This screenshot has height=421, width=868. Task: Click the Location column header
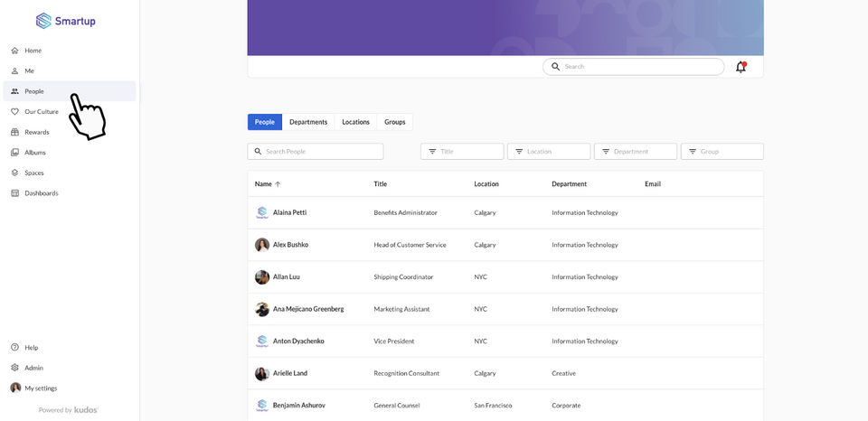tap(486, 184)
